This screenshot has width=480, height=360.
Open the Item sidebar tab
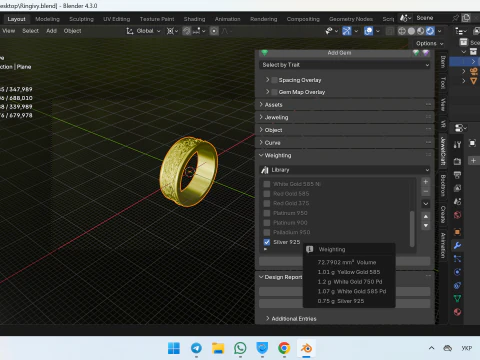[x=443, y=62]
